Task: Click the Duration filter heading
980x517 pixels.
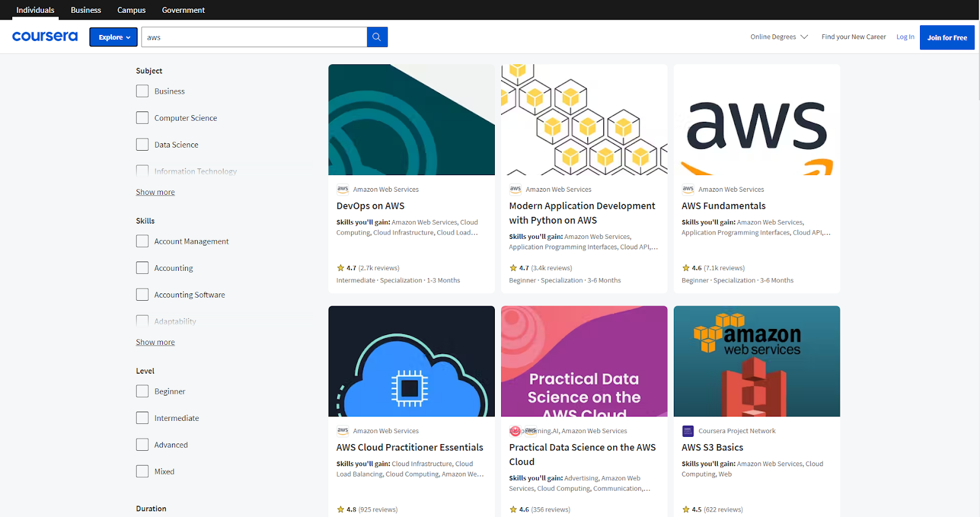Action: click(151, 508)
